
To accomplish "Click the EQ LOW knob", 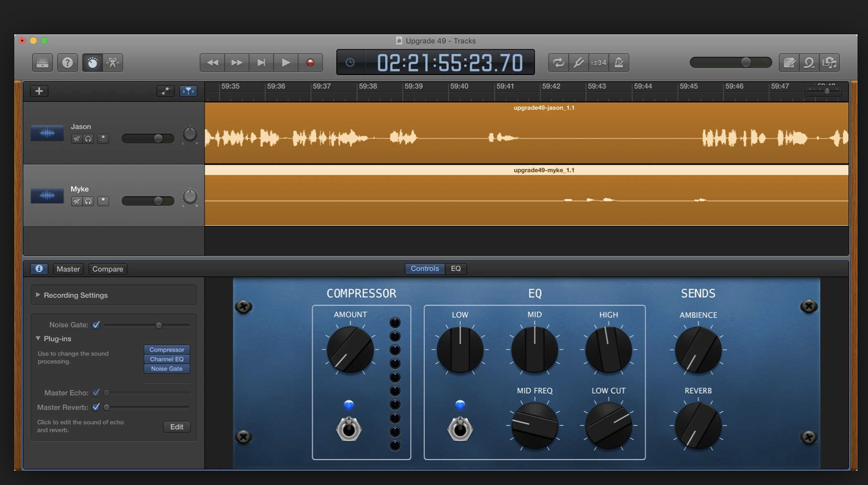I will 460,350.
